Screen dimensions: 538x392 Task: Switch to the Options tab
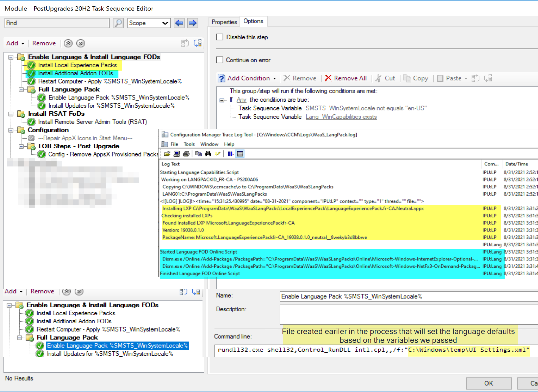pos(253,21)
